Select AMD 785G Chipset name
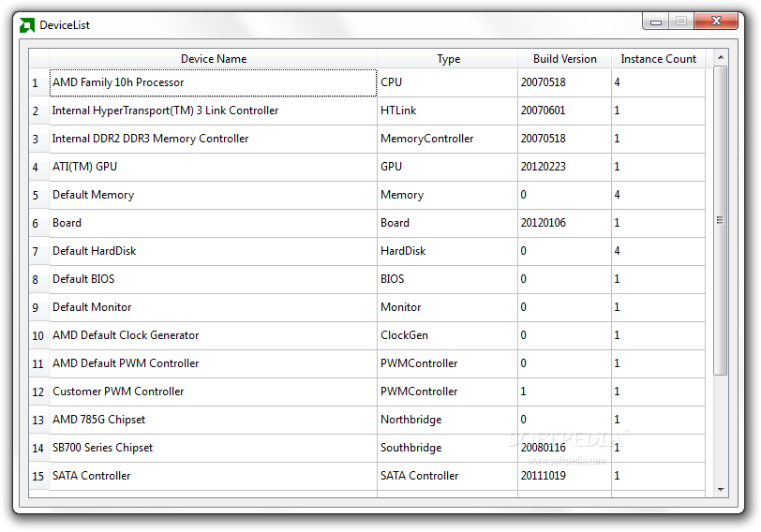Image resolution: width=761 pixels, height=532 pixels. pos(213,420)
